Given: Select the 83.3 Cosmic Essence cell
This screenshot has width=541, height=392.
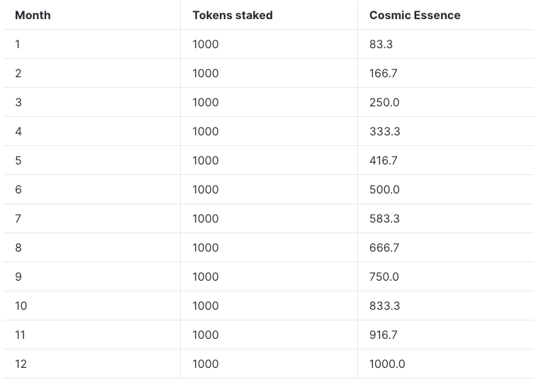Looking at the screenshot, I should pos(381,44).
